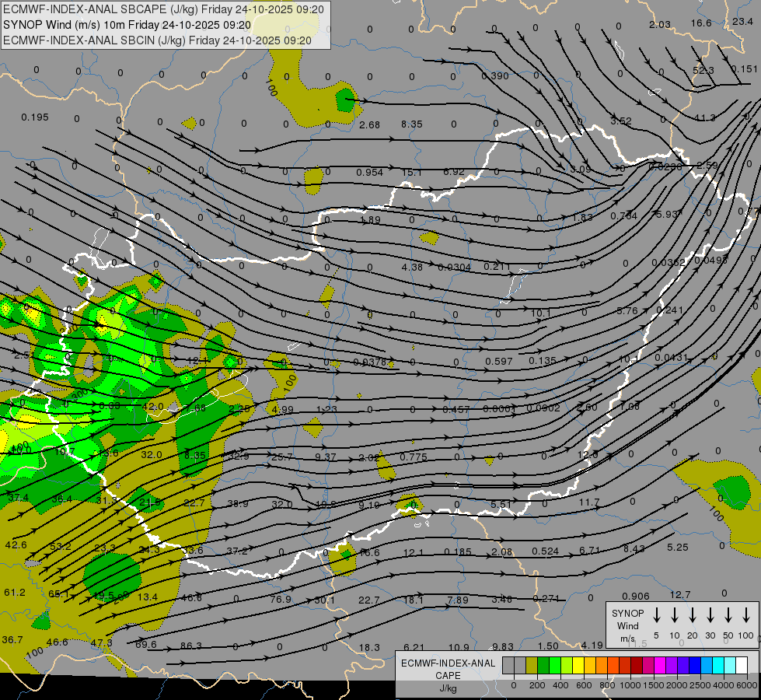Viewport: 761px width, 700px height.
Task: Click the 5.51 value on the map
Action: click(501, 504)
